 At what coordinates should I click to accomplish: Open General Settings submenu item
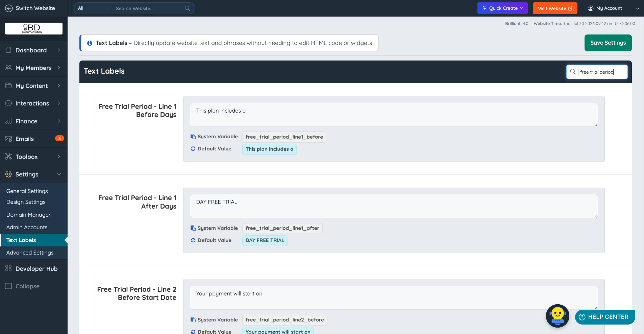pyautogui.click(x=27, y=191)
